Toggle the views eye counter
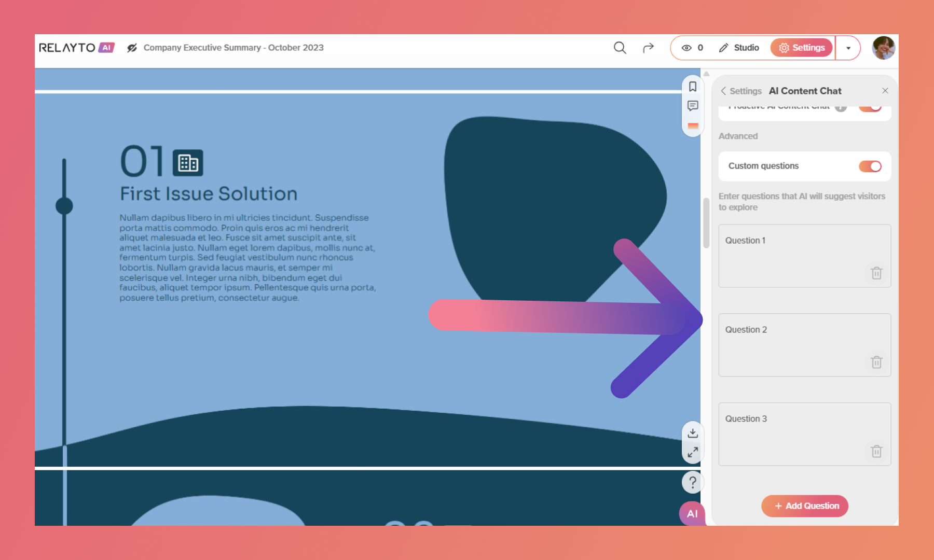Screen dimensions: 934x560 (692, 48)
